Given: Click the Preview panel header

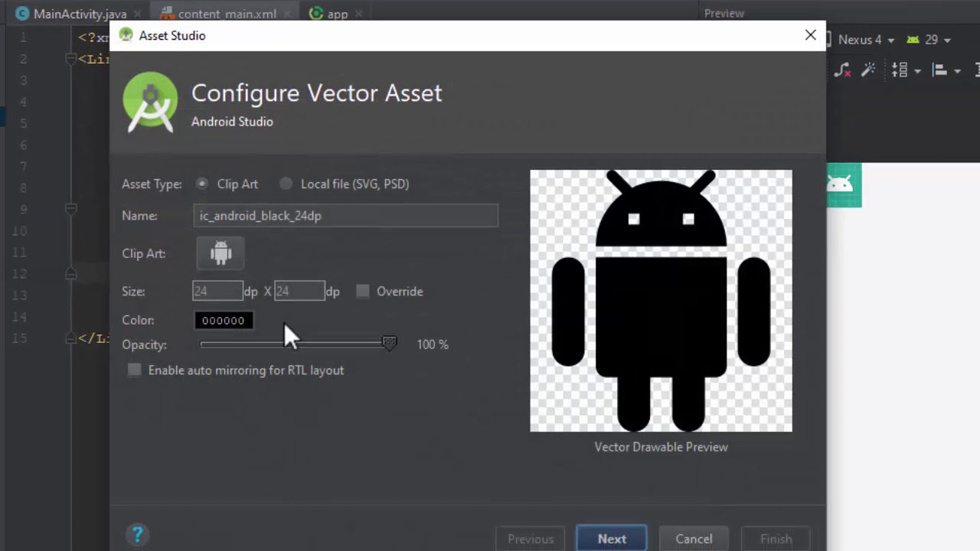Looking at the screenshot, I should 724,13.
